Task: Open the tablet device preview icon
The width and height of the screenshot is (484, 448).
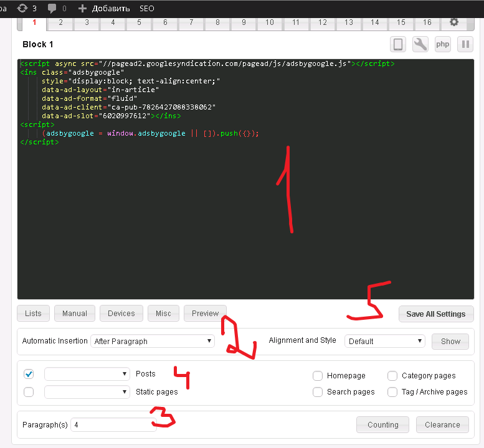Action: click(x=398, y=44)
